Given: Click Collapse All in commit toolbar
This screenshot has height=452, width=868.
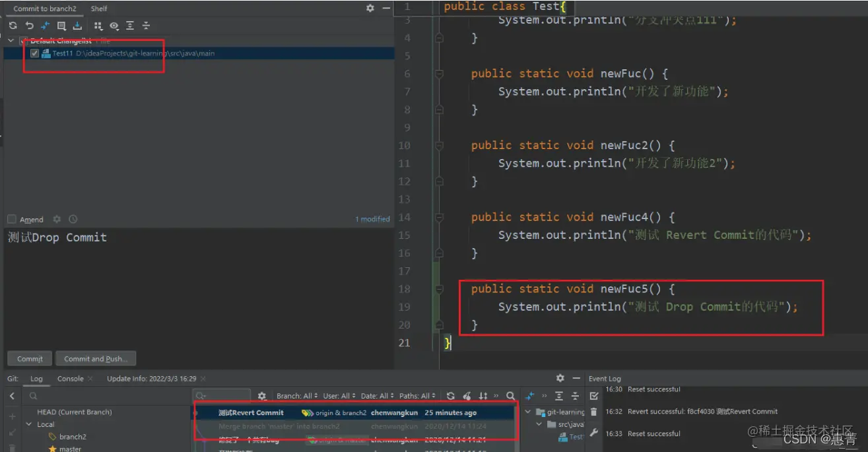Looking at the screenshot, I should (x=146, y=26).
